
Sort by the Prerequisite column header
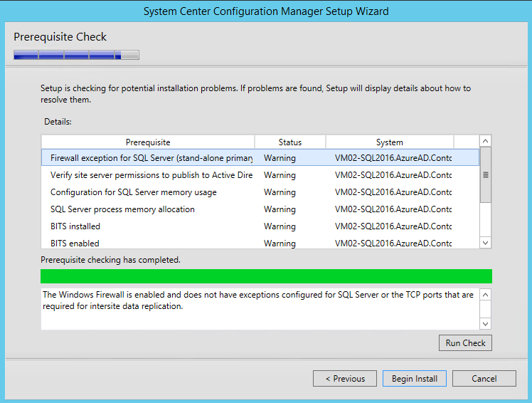[x=148, y=142]
